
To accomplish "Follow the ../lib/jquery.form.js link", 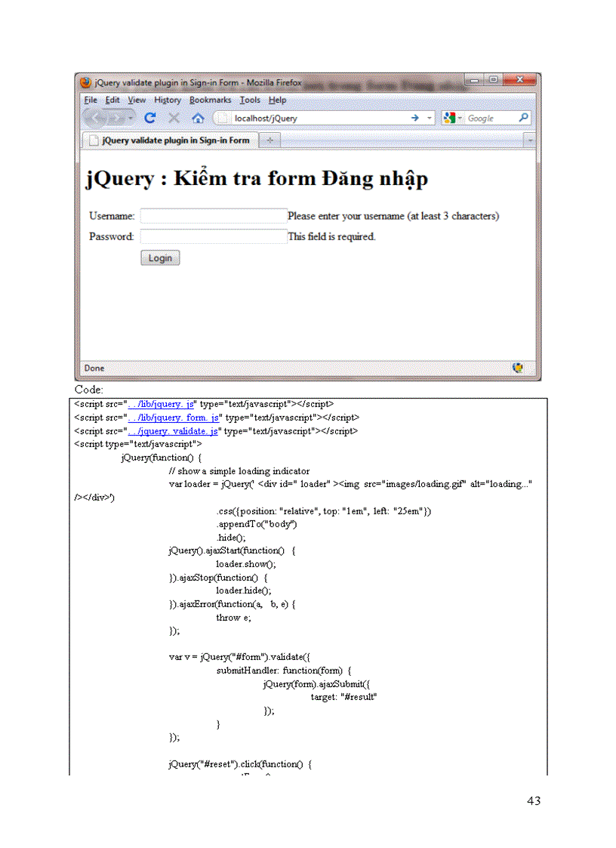I will coord(174,418).
